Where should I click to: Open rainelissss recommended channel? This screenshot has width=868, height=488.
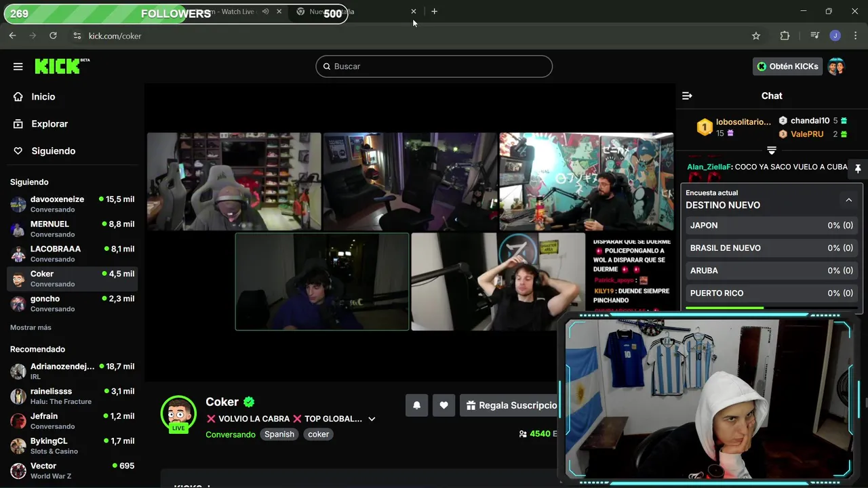(x=72, y=396)
